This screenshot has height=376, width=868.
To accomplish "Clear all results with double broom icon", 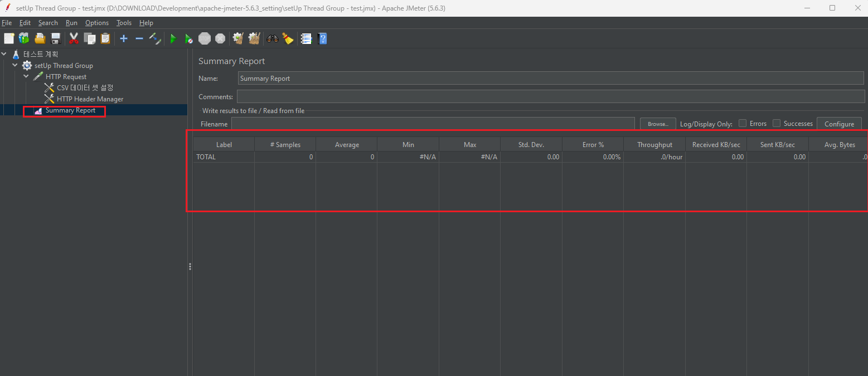I will [254, 38].
